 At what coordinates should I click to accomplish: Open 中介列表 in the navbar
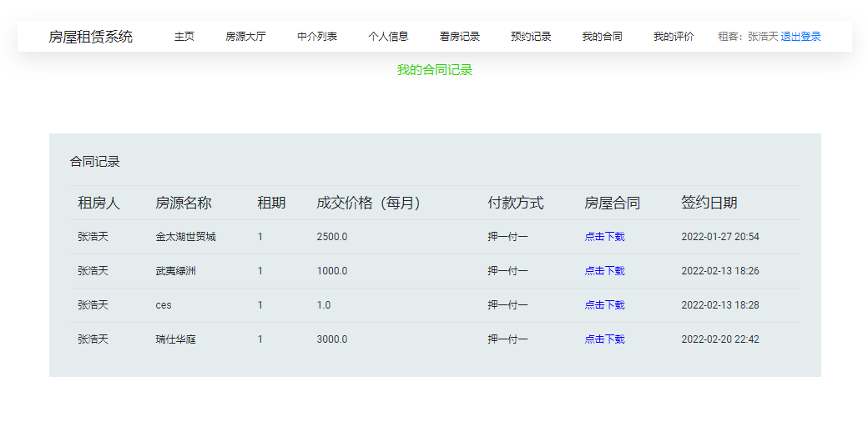tap(316, 37)
